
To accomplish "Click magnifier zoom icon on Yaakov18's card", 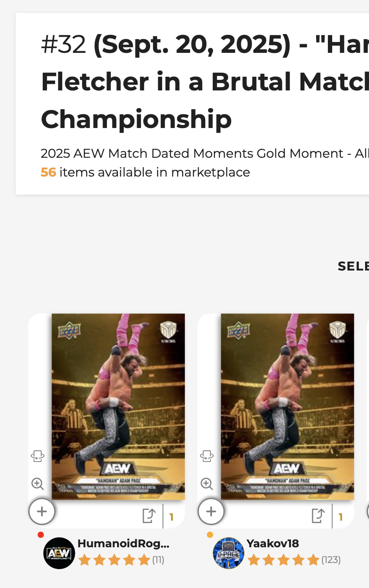I will point(207,484).
